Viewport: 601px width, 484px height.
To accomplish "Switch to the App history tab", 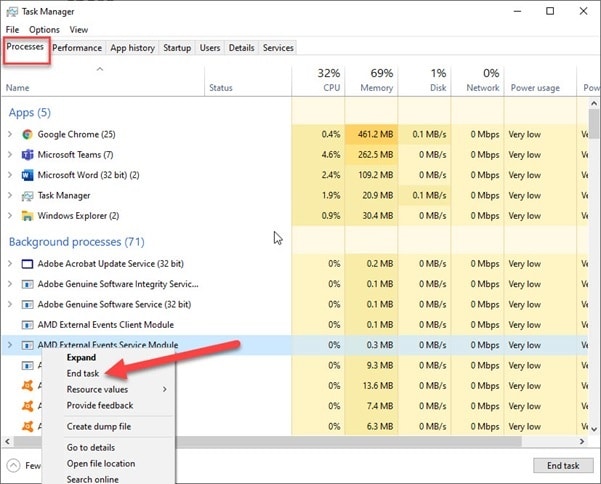I will pos(132,48).
